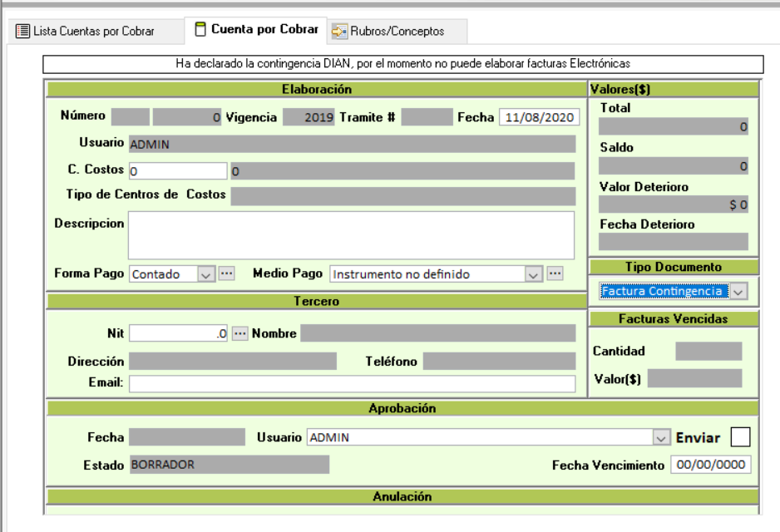Expand the Medio Pago dropdown

coord(534,273)
